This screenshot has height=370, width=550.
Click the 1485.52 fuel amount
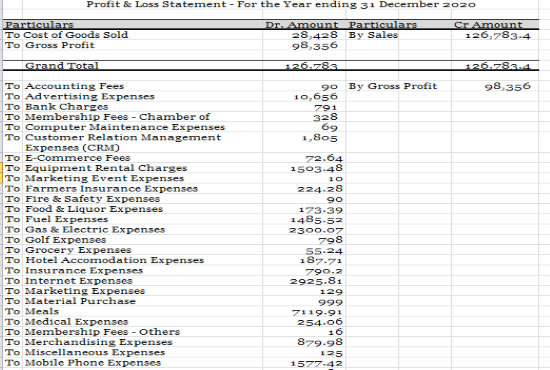pyautogui.click(x=316, y=220)
